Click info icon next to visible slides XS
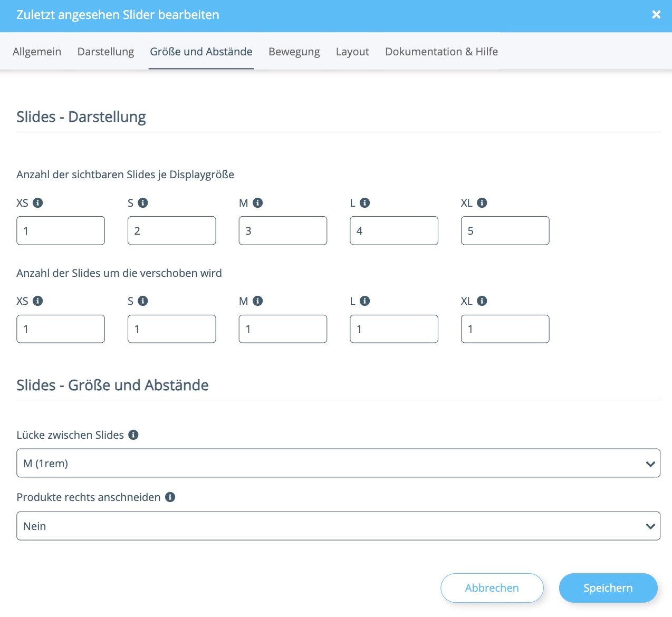Screen dimensions: 672x617 [x=37, y=203]
